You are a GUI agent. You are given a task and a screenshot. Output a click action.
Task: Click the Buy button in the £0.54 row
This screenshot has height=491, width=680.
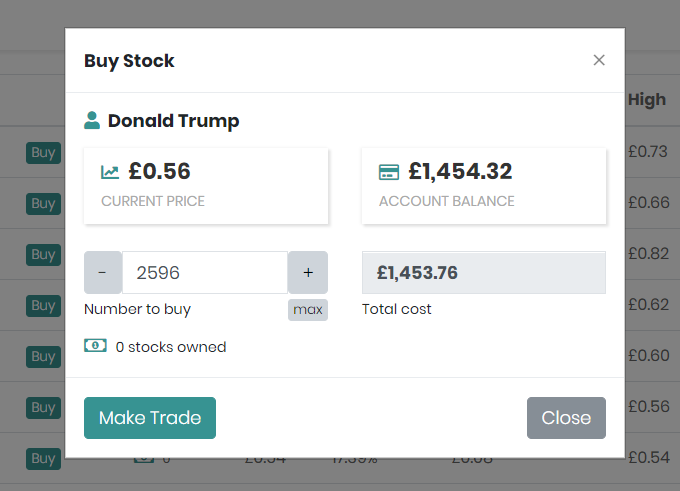43,458
